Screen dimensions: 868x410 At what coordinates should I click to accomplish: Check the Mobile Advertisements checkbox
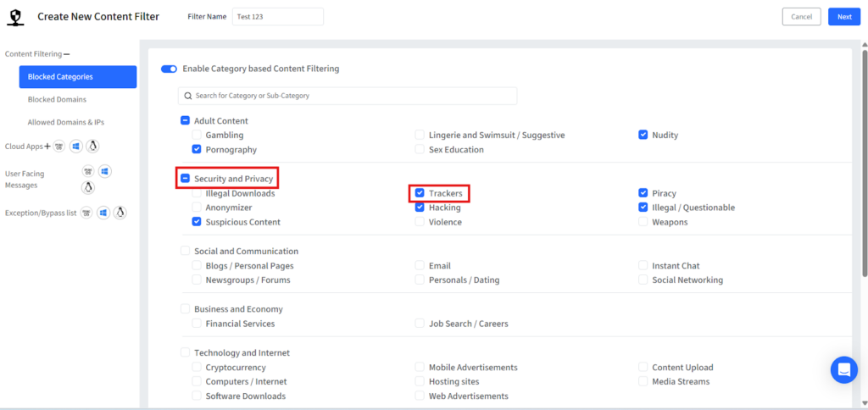pos(420,368)
